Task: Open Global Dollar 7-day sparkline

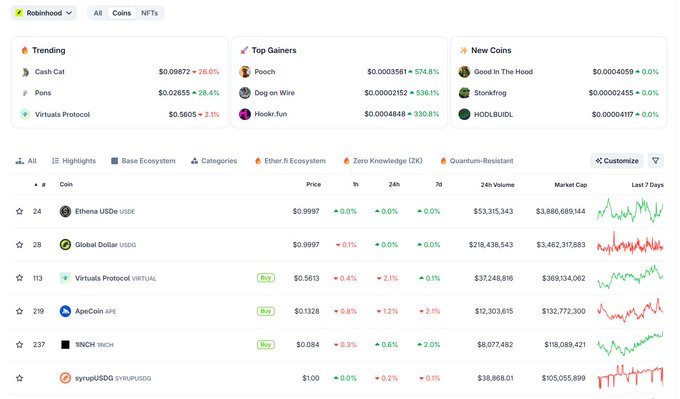Action: pos(630,244)
